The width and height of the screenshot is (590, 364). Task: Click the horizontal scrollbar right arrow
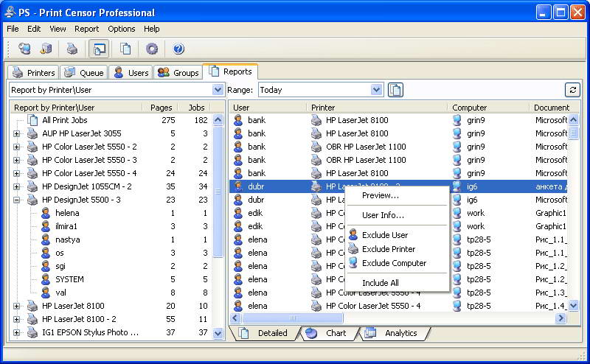560,318
